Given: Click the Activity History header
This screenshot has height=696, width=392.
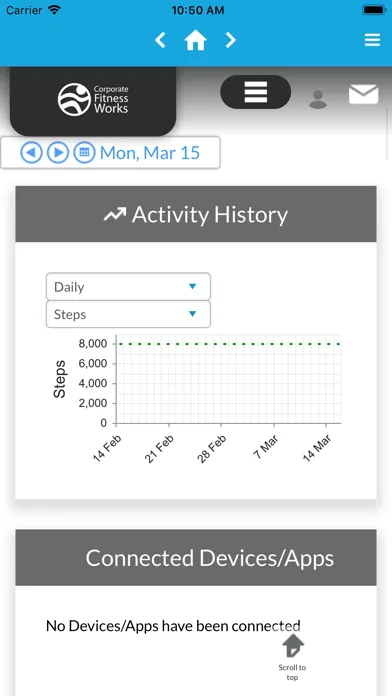Looking at the screenshot, I should (196, 214).
